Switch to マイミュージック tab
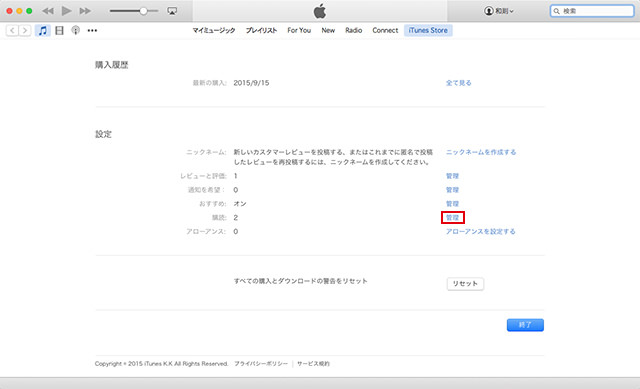Viewport: 640px width, 389px height. tap(214, 30)
